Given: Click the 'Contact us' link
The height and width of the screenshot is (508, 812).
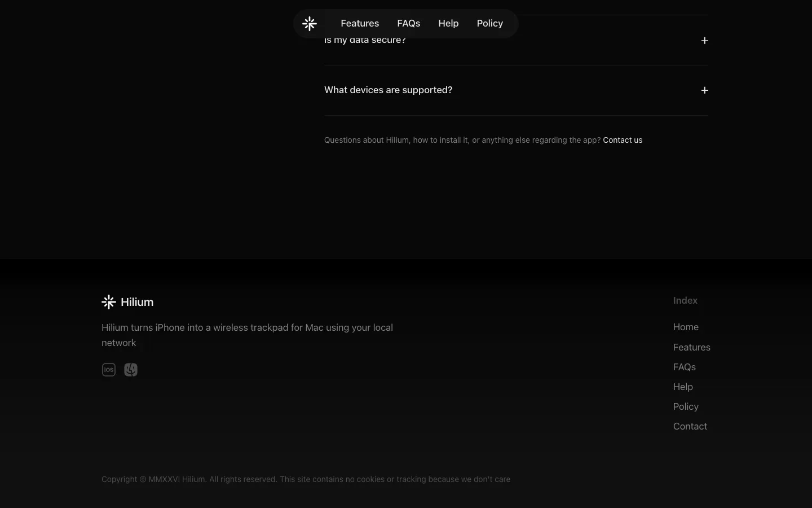Looking at the screenshot, I should coord(623,140).
